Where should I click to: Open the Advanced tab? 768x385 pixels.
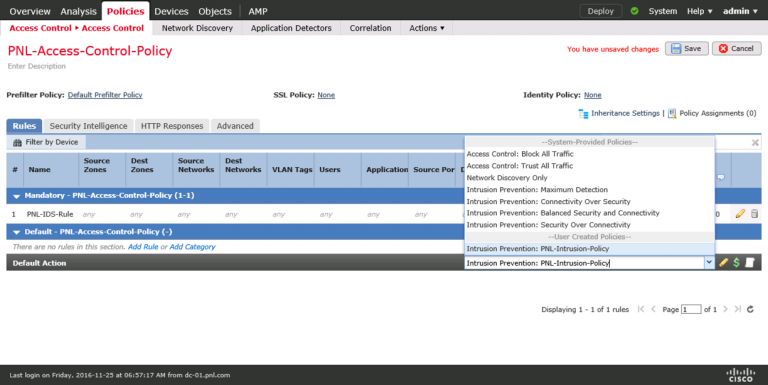tap(235, 126)
